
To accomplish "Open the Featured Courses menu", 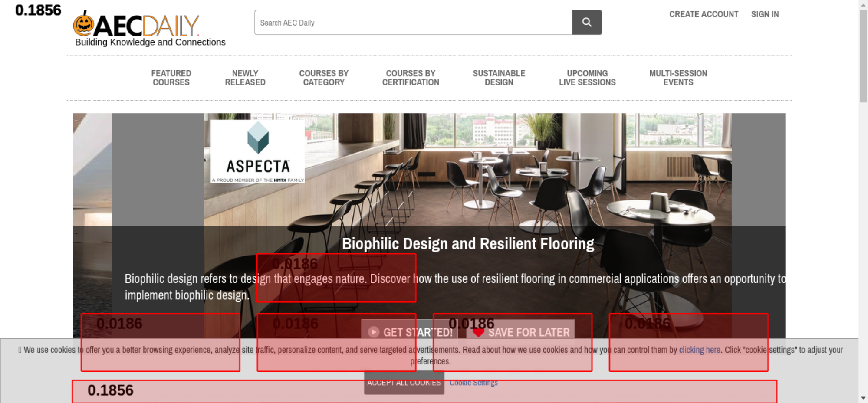I will click(x=171, y=78).
